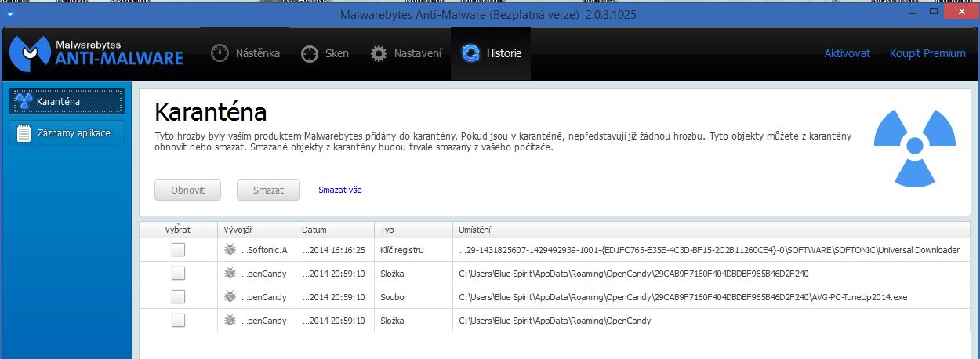
Task: Sort by the Vybrat column header
Action: tap(178, 230)
